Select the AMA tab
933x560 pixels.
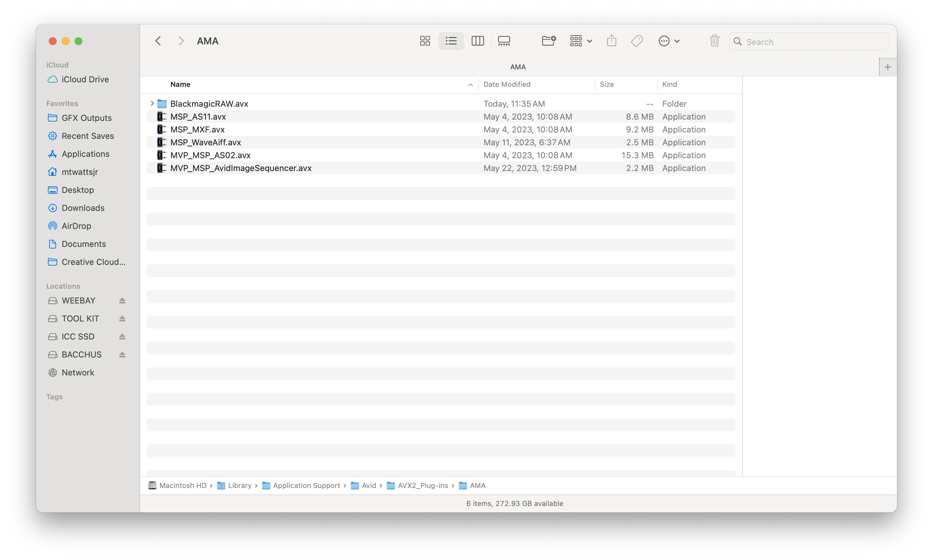coord(518,67)
